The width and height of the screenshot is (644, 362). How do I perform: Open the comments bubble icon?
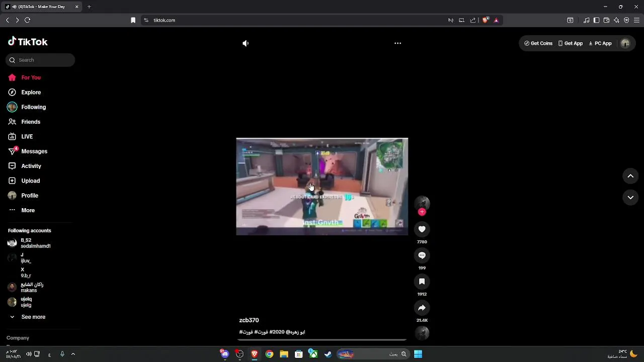422,255
